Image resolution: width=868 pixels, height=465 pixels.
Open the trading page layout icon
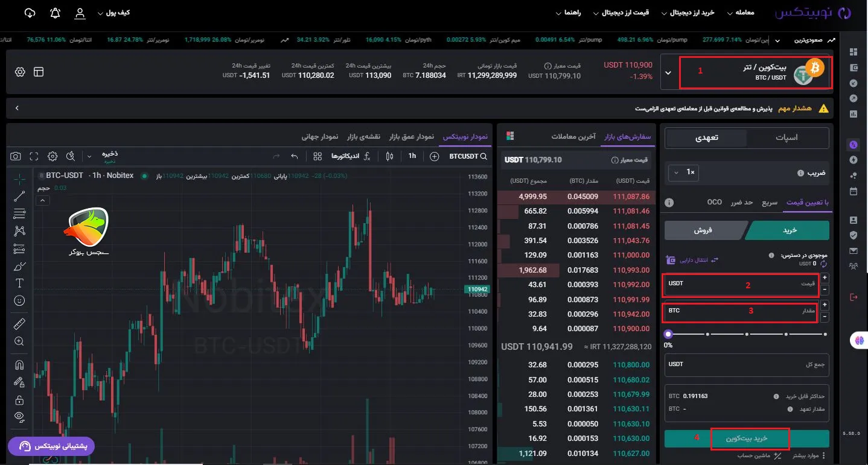pos(39,72)
